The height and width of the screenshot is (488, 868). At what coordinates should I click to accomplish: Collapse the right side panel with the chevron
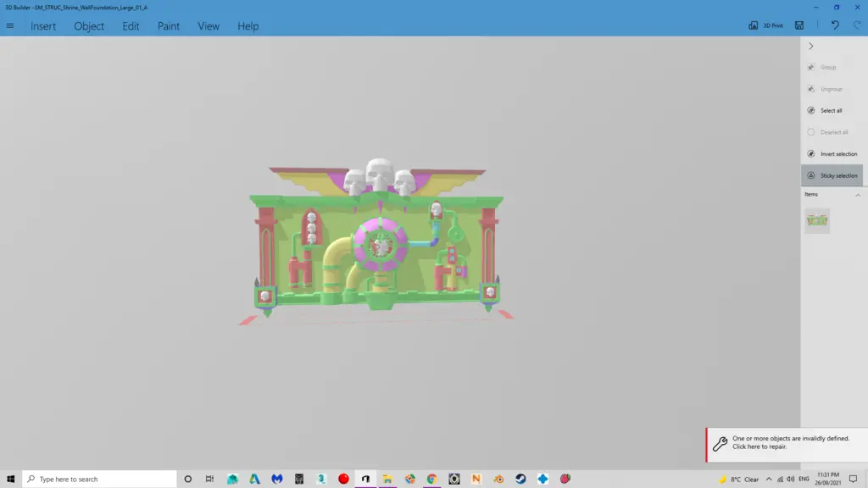coord(810,47)
